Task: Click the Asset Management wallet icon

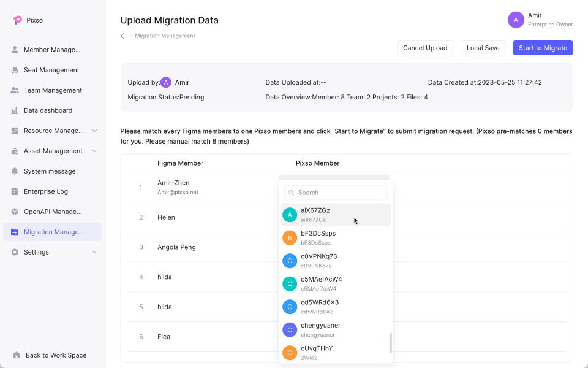Action: [15, 151]
